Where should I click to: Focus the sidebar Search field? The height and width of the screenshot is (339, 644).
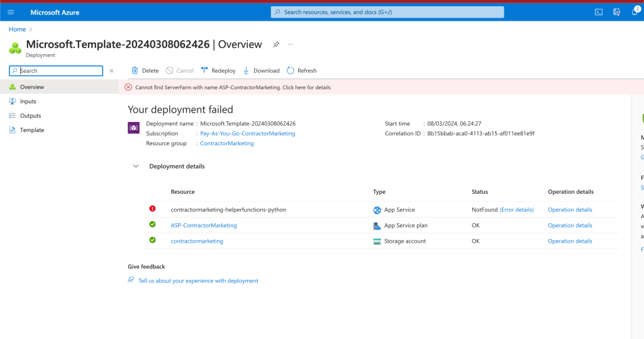point(56,70)
